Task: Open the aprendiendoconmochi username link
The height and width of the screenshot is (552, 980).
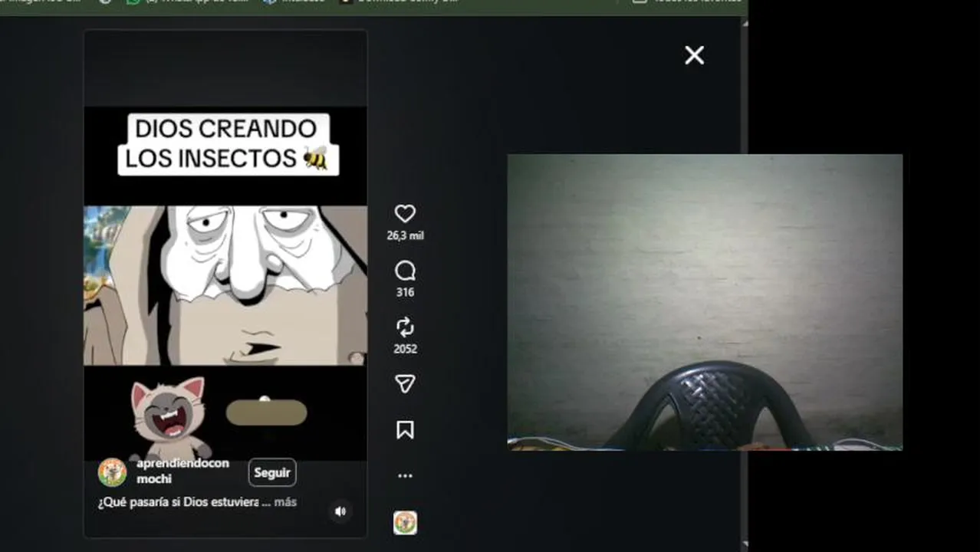Action: pyautogui.click(x=183, y=472)
